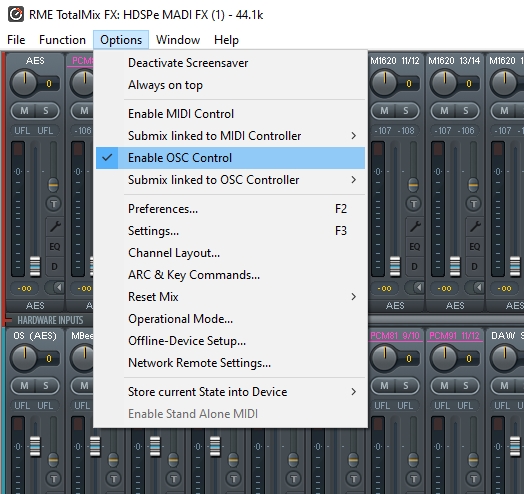Click the T trim button on OS (AES) strip
The width and height of the screenshot is (524, 494).
[x=54, y=479]
